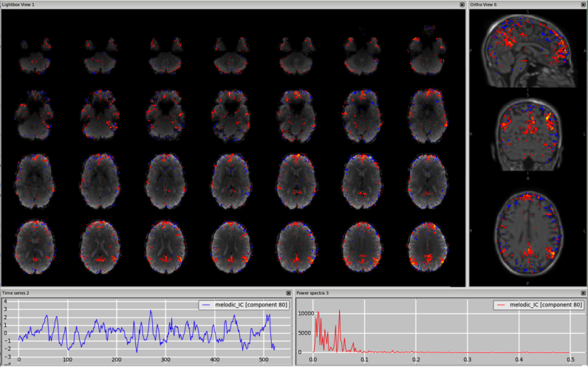
Task: Click the Lightbox View 1 title bar
Action: point(222,4)
